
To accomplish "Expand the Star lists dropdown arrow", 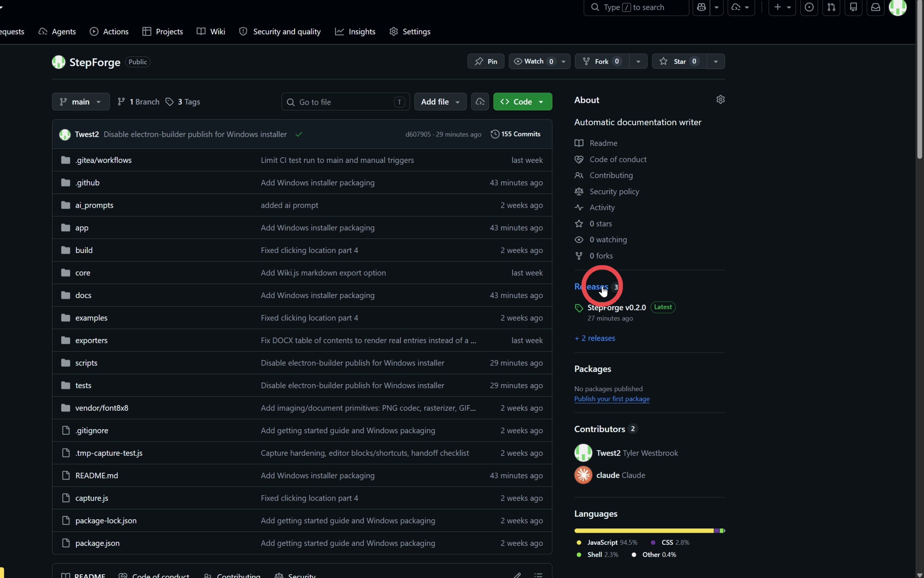I will click(x=715, y=61).
